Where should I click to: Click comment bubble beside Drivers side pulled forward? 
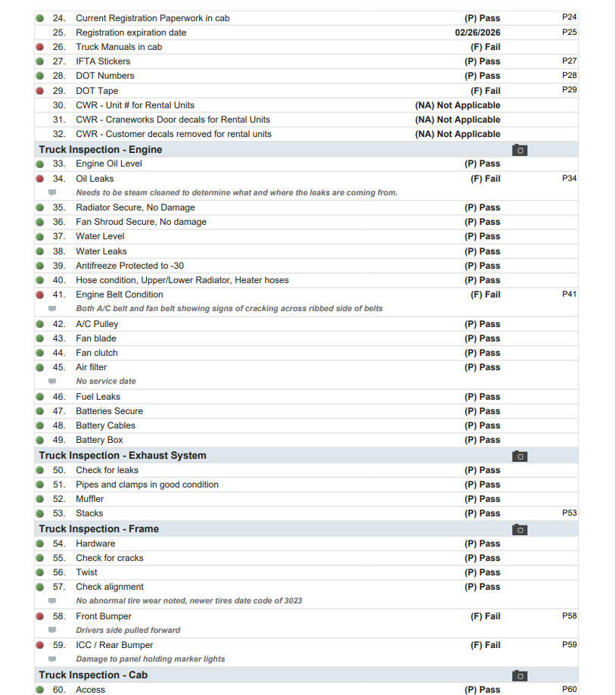(52, 630)
